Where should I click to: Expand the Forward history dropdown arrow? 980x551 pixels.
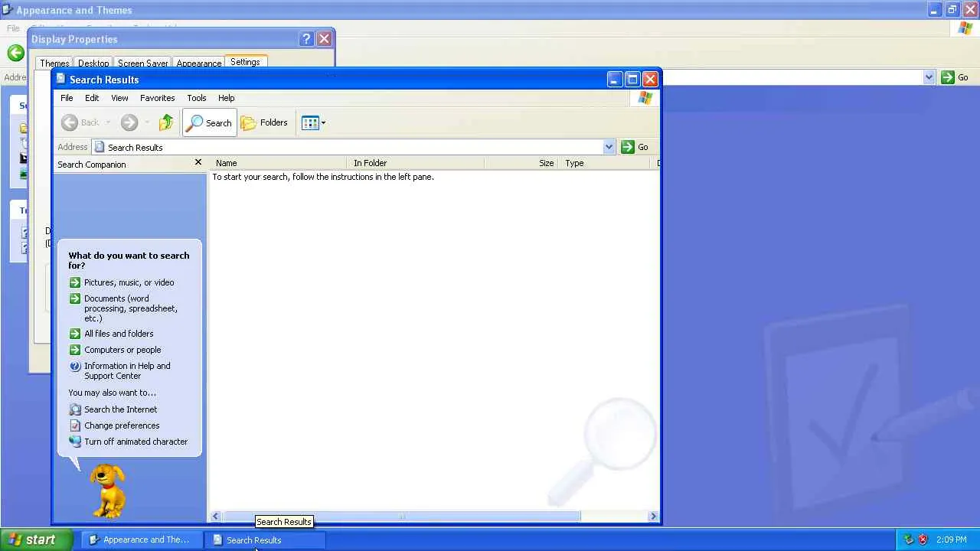[x=146, y=122]
